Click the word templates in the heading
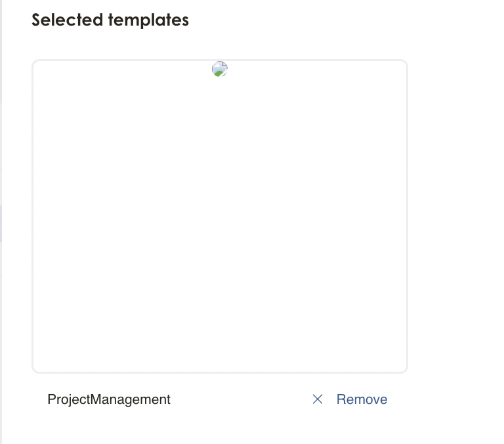 point(148,20)
